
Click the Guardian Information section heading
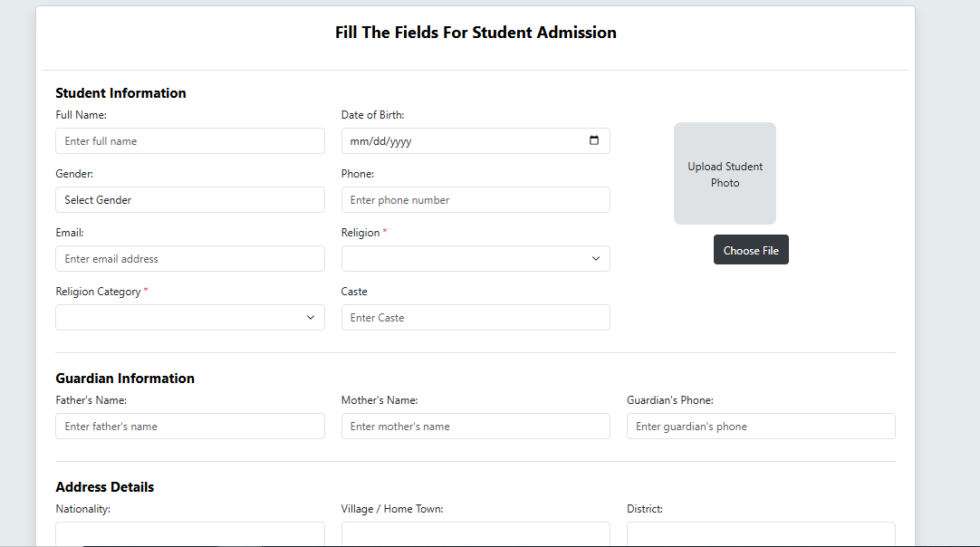point(125,379)
